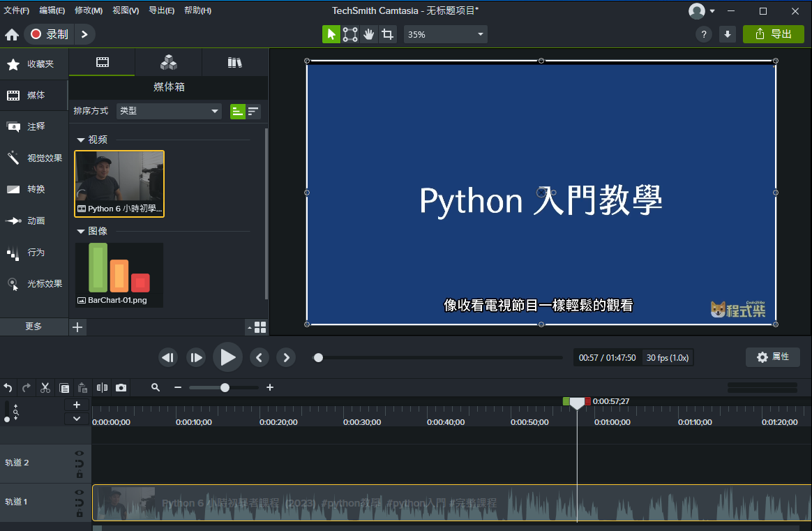Split clip at playhead
The image size is (812, 531).
pos(103,388)
